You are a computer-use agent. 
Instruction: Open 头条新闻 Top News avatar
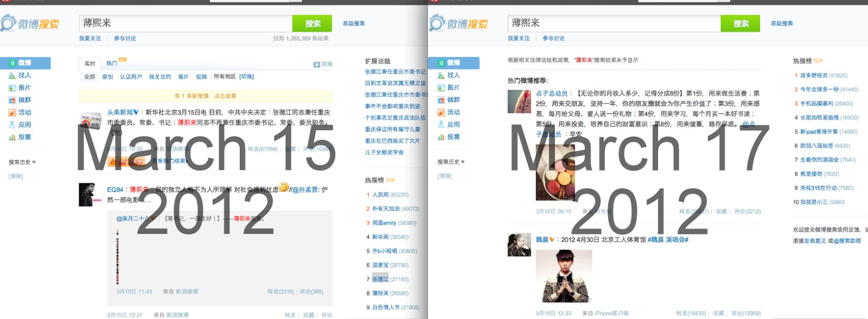point(91,120)
